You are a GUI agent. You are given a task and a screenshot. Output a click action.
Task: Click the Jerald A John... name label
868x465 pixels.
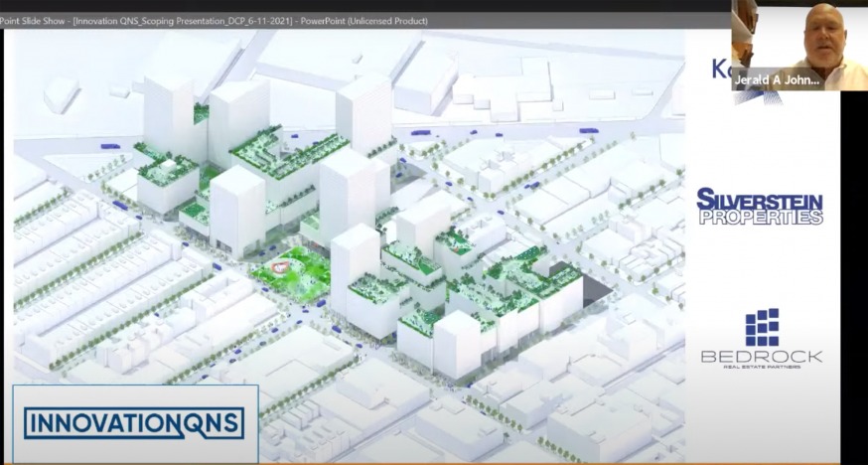coord(776,80)
